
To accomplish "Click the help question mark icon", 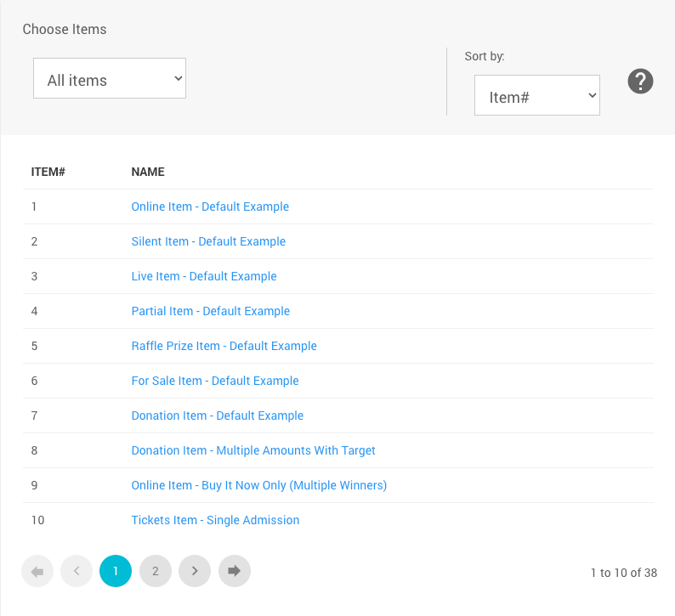I will click(x=640, y=82).
